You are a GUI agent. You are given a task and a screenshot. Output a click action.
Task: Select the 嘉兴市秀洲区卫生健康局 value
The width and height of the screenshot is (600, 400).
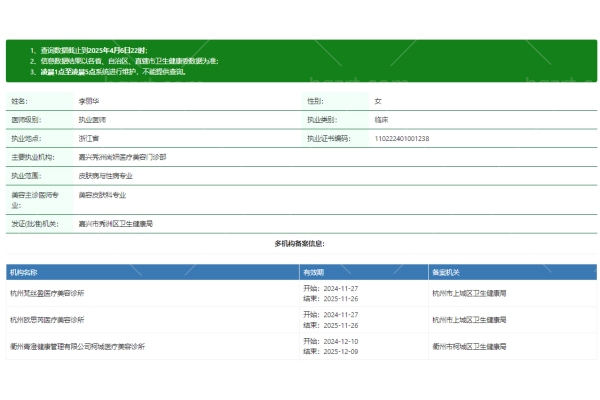[x=116, y=224]
